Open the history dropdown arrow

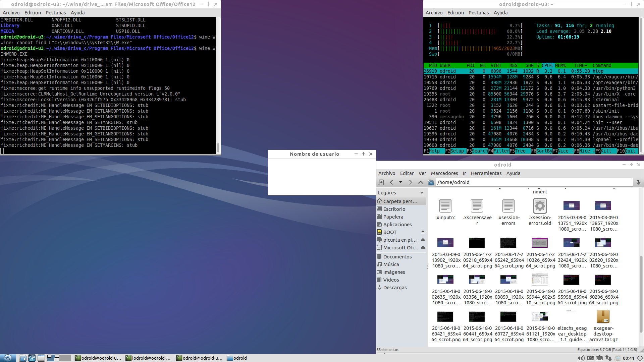point(400,182)
